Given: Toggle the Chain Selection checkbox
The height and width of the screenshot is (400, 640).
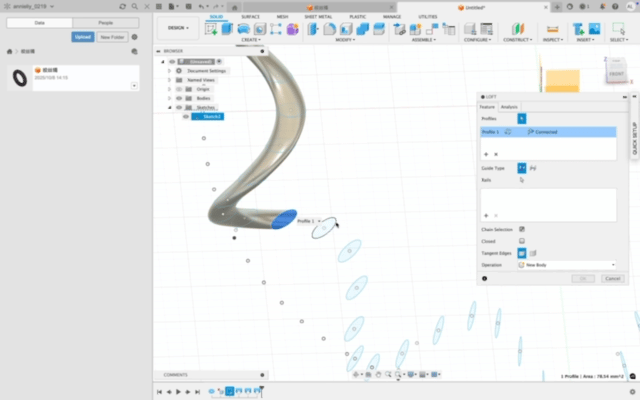Looking at the screenshot, I should (521, 229).
